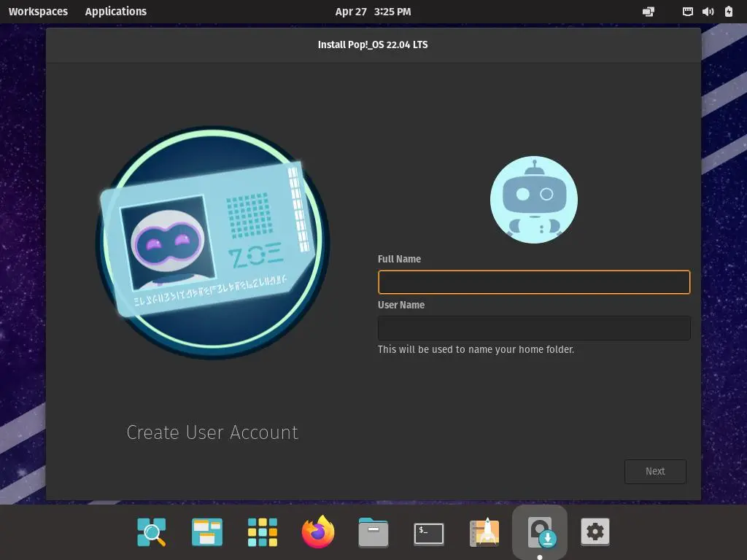Focus the Full Name input field
This screenshot has width=747, height=560.
[x=534, y=282]
